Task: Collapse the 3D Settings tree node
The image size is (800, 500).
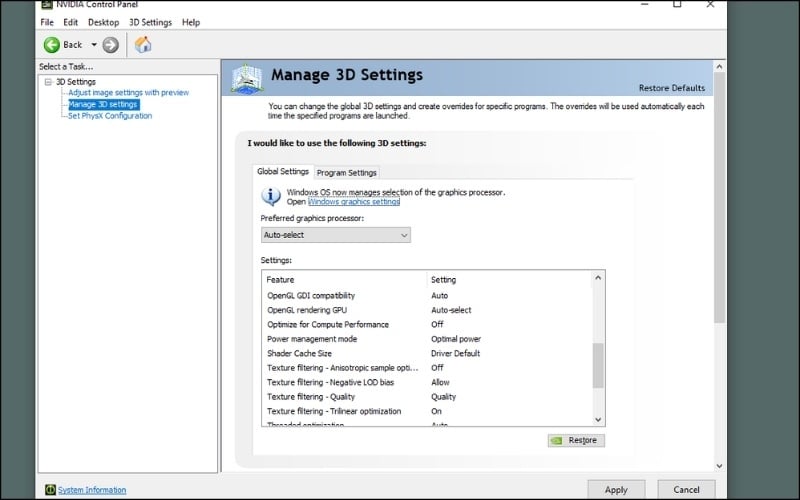Action: coord(48,82)
